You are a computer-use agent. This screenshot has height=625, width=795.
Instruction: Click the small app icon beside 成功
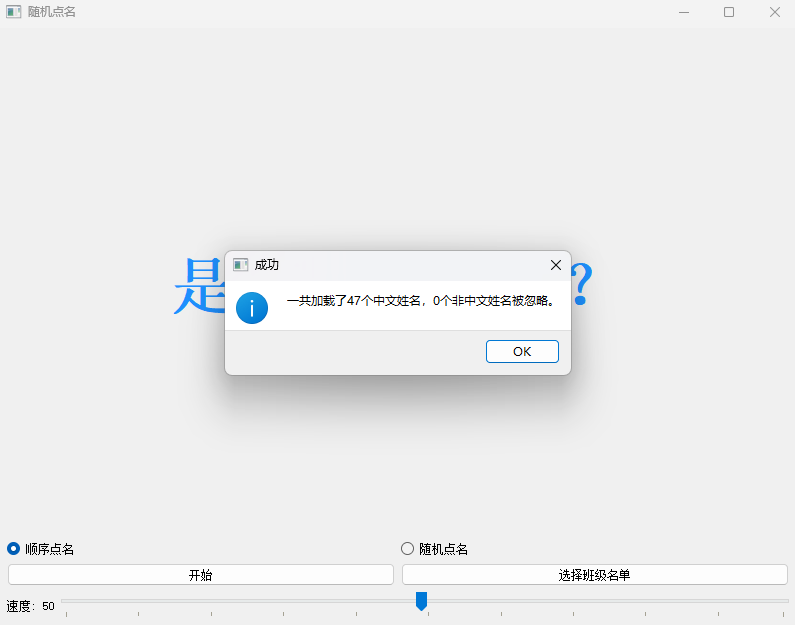(240, 265)
